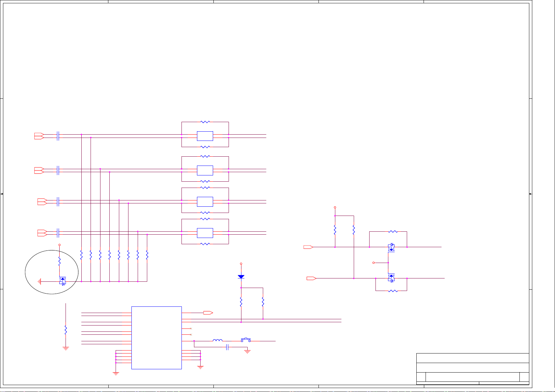Select the power node between the two MOSFET gates
The width and height of the screenshot is (555, 392).
click(374, 263)
